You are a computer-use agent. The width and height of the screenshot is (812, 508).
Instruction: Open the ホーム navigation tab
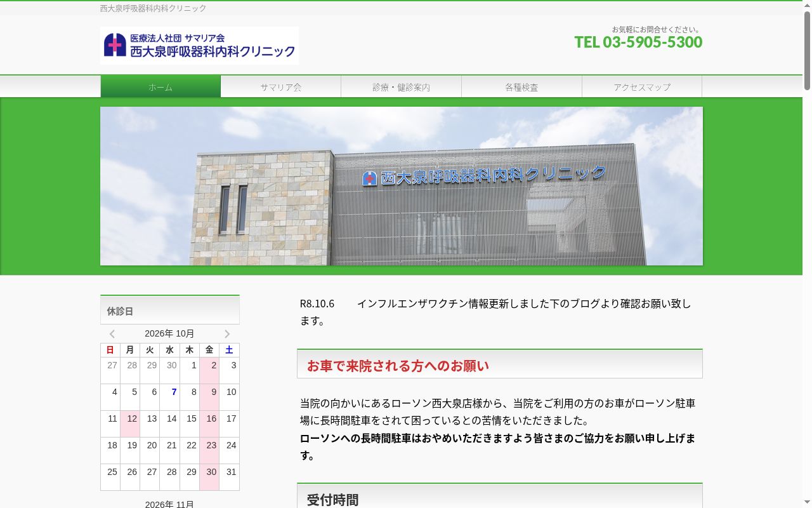(x=160, y=87)
